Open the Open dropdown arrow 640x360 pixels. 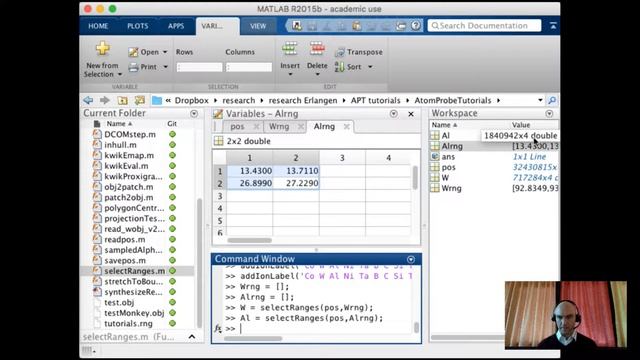(165, 52)
